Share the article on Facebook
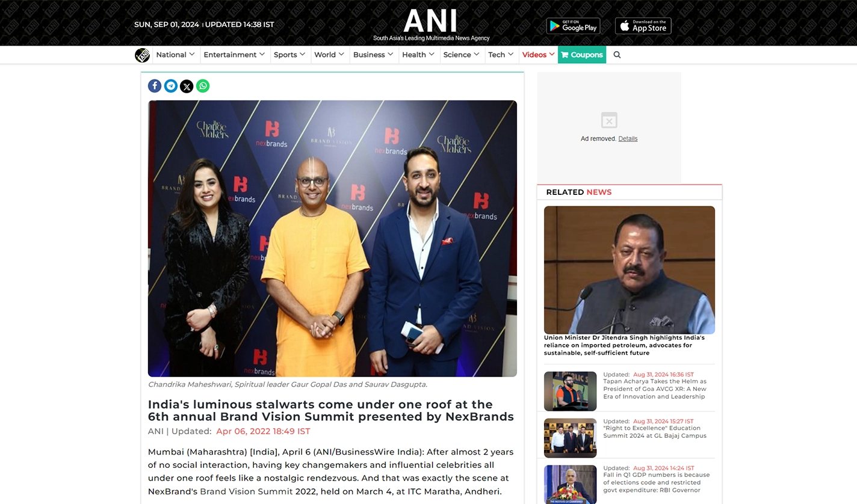 pyautogui.click(x=155, y=86)
